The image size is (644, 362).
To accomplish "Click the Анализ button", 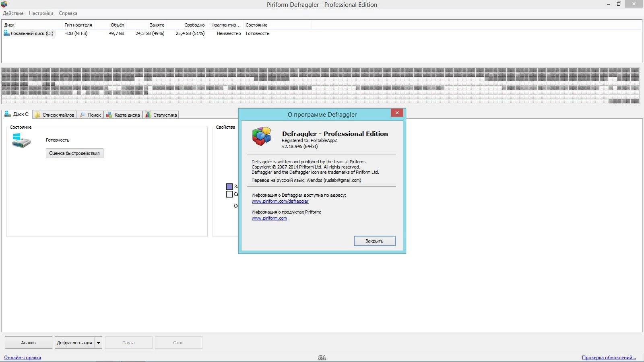I will pos(28,343).
